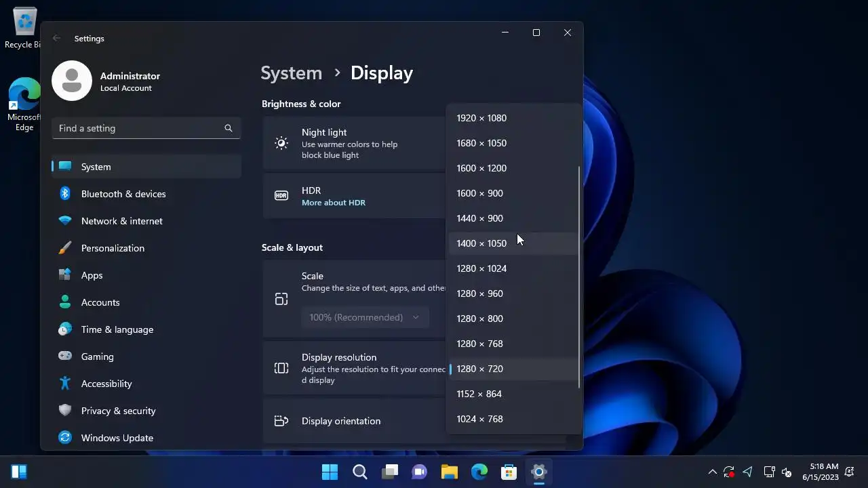
Task: Open Task View on the taskbar
Action: (x=390, y=472)
